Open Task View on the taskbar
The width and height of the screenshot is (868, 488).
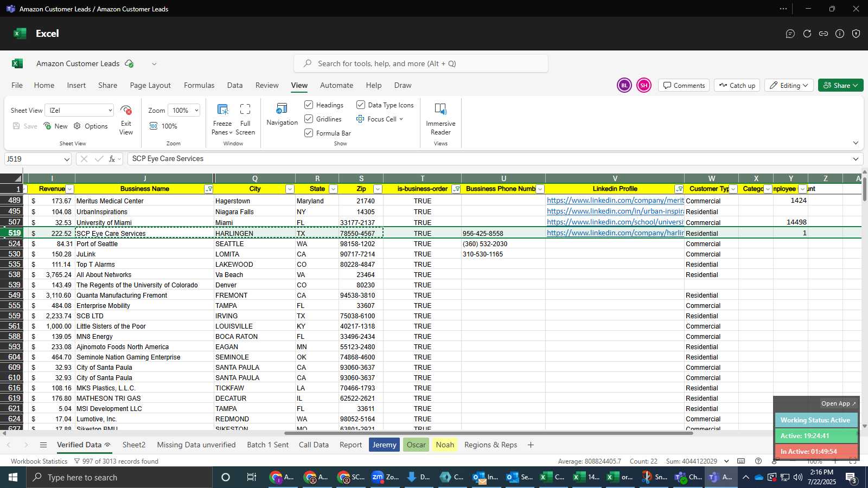251,477
